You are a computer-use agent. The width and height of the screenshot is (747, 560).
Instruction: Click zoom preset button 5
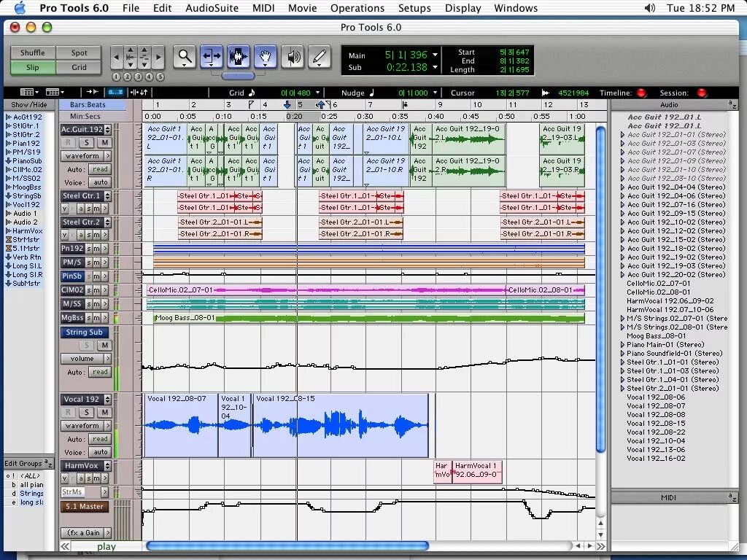pyautogui.click(x=160, y=77)
